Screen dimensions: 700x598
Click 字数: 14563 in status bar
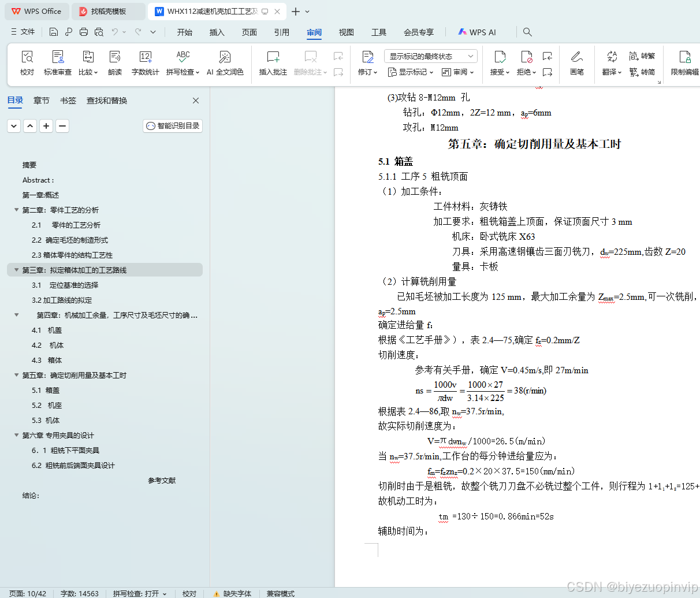pos(80,593)
